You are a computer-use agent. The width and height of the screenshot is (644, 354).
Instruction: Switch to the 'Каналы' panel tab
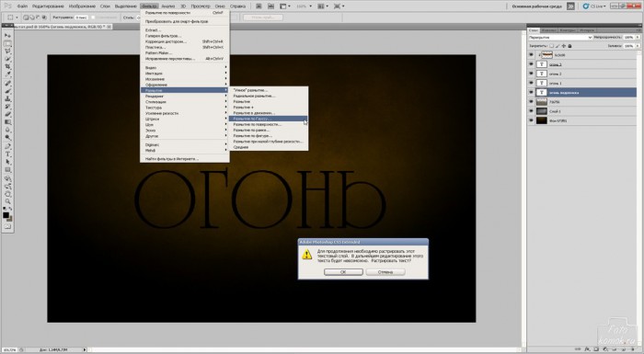pos(548,30)
